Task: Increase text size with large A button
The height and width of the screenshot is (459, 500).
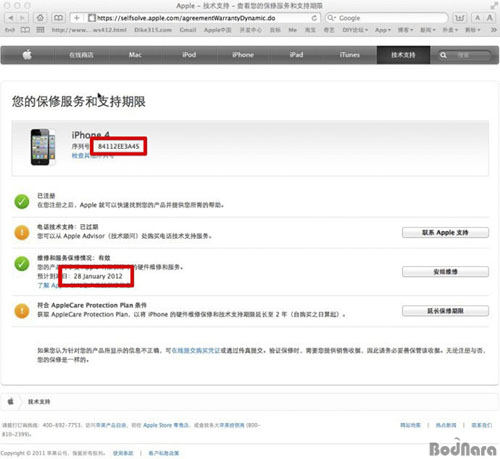Action: (x=489, y=18)
